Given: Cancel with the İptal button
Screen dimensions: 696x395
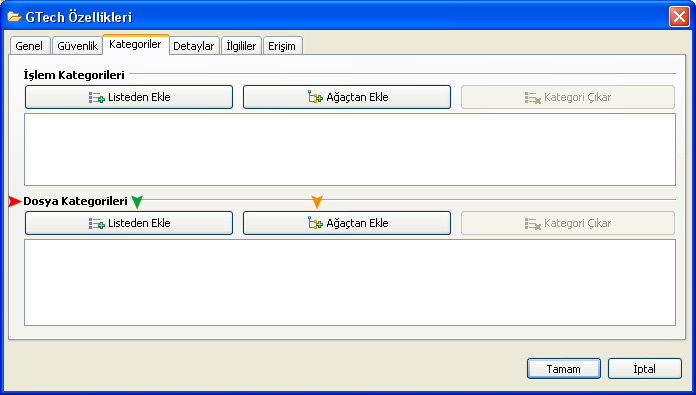Looking at the screenshot, I should 645,369.
